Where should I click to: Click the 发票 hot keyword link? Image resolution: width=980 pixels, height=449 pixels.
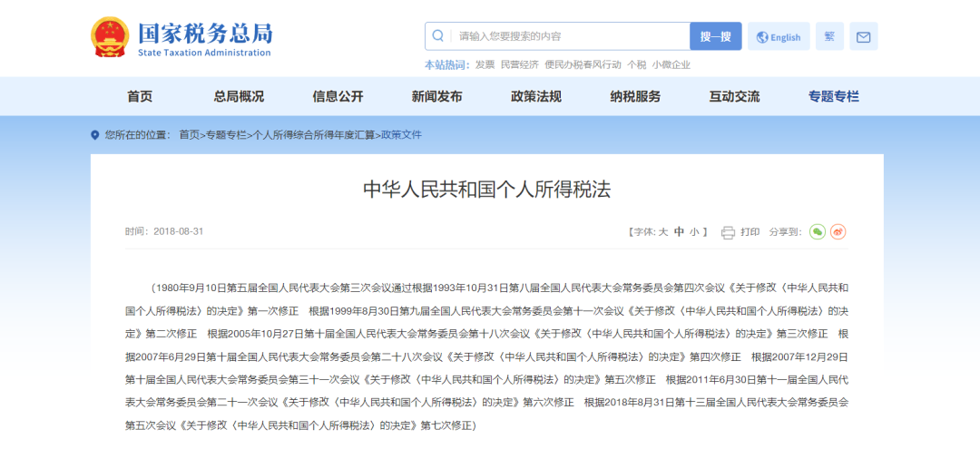click(485, 64)
